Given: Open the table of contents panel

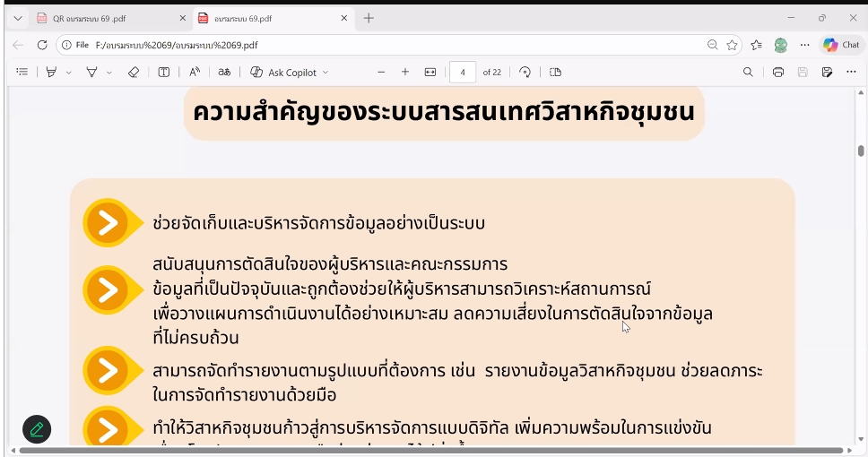Looking at the screenshot, I should click(22, 72).
